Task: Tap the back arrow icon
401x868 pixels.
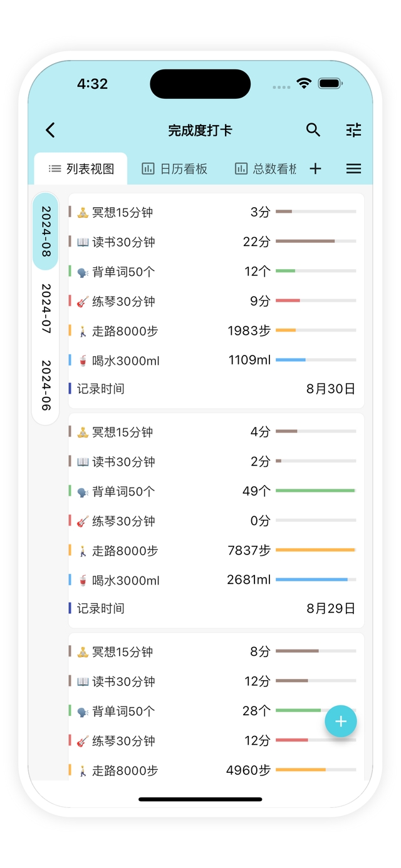Action: 51,130
